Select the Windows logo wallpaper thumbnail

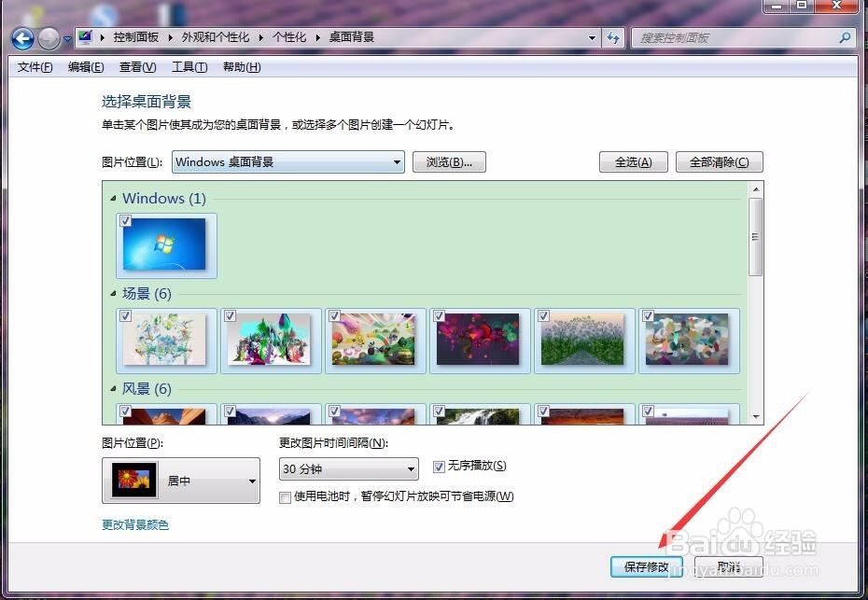[164, 244]
